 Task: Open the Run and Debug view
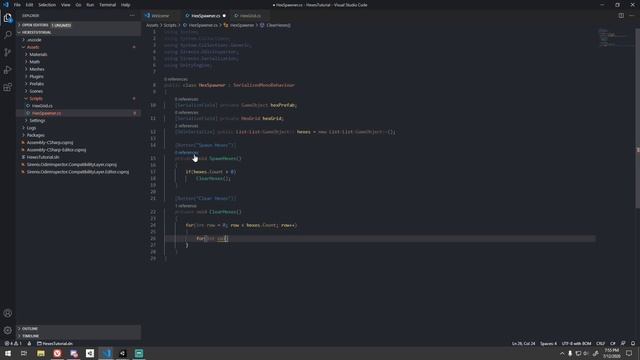click(x=8, y=70)
